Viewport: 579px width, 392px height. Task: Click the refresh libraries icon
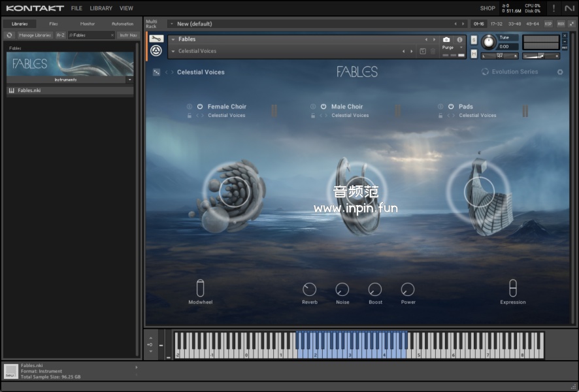(10, 35)
